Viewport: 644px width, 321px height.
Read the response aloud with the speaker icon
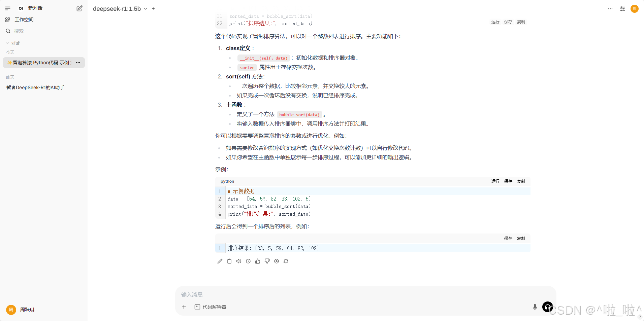click(x=239, y=261)
